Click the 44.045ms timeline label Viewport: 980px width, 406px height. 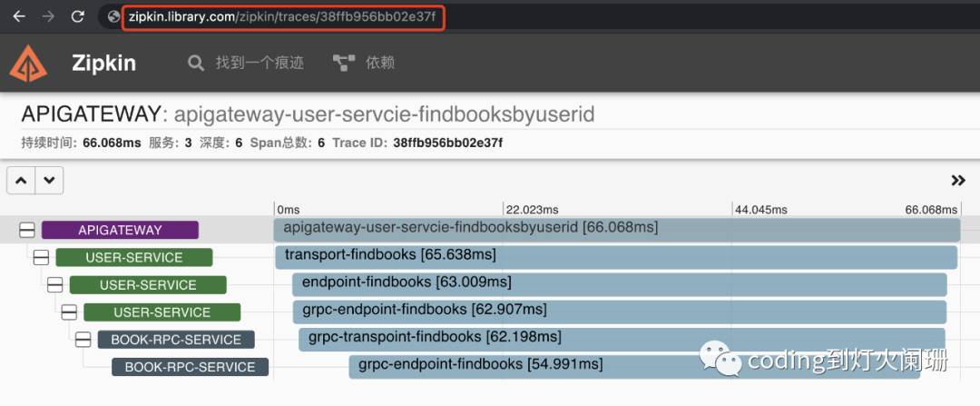(761, 210)
